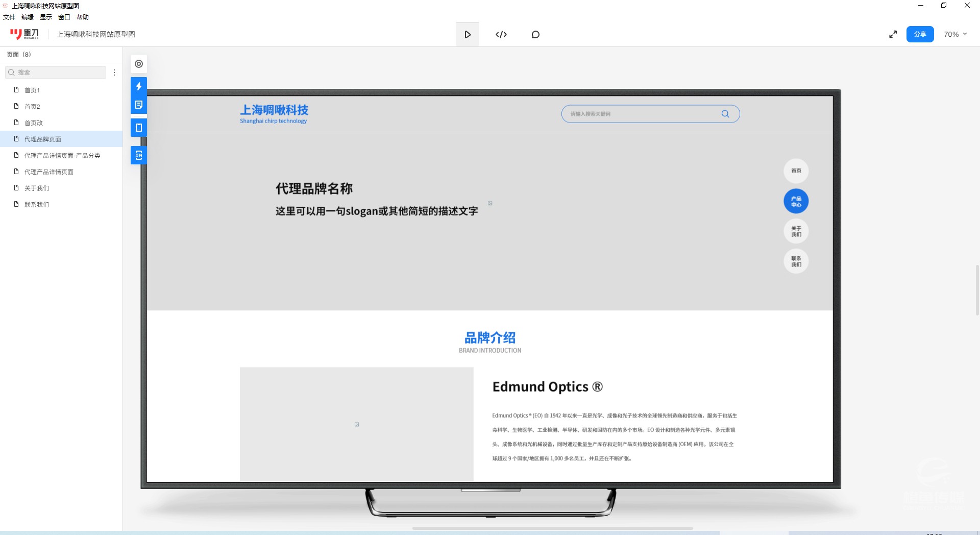Select page 代理产品详情页面
980x535 pixels.
(x=61, y=172)
